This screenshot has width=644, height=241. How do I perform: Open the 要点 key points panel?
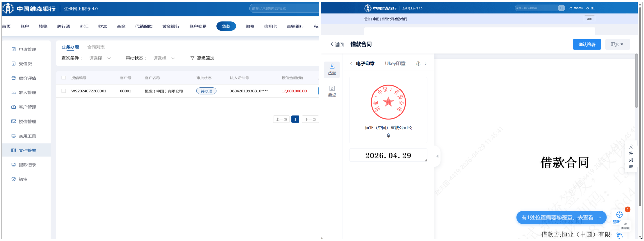[x=332, y=91]
